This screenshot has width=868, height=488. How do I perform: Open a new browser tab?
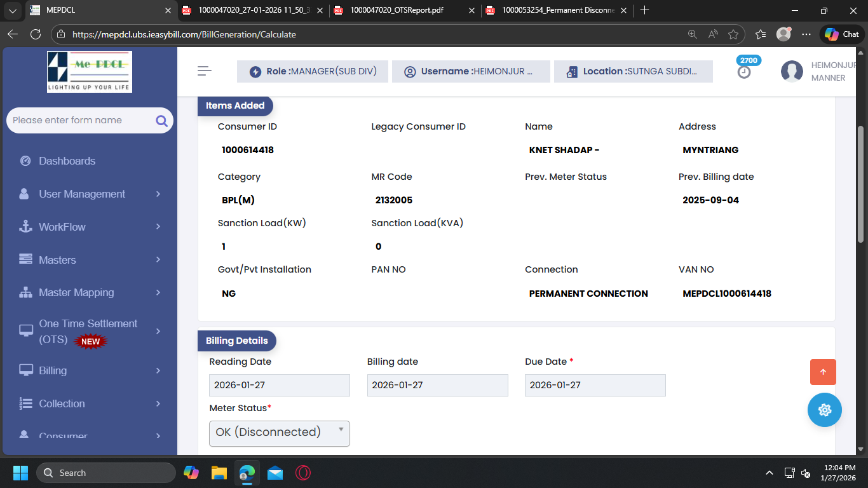(x=645, y=10)
